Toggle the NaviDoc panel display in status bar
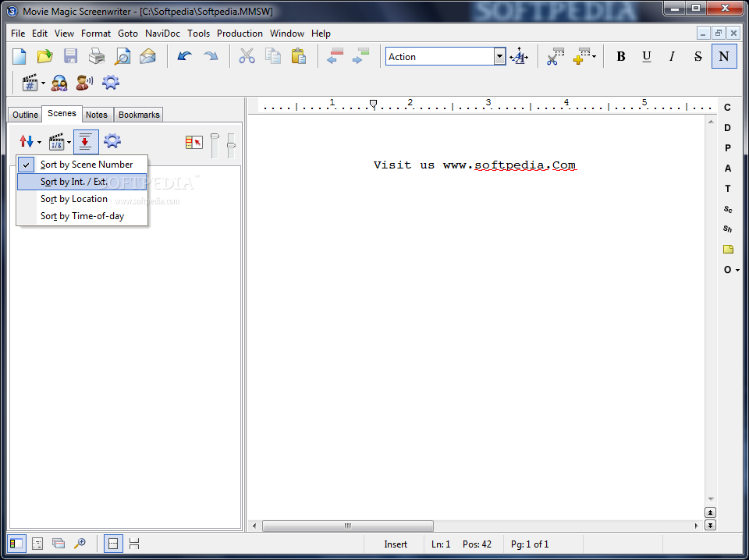 (x=16, y=544)
